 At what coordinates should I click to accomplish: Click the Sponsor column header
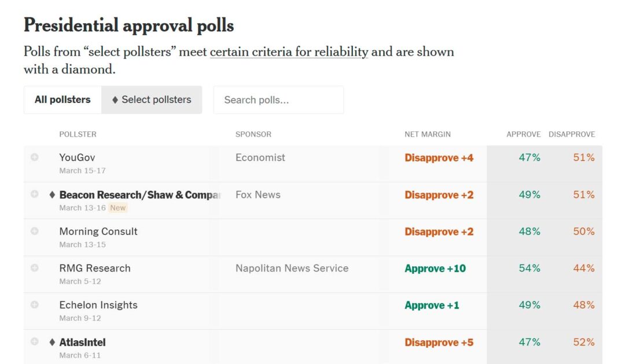pos(253,134)
